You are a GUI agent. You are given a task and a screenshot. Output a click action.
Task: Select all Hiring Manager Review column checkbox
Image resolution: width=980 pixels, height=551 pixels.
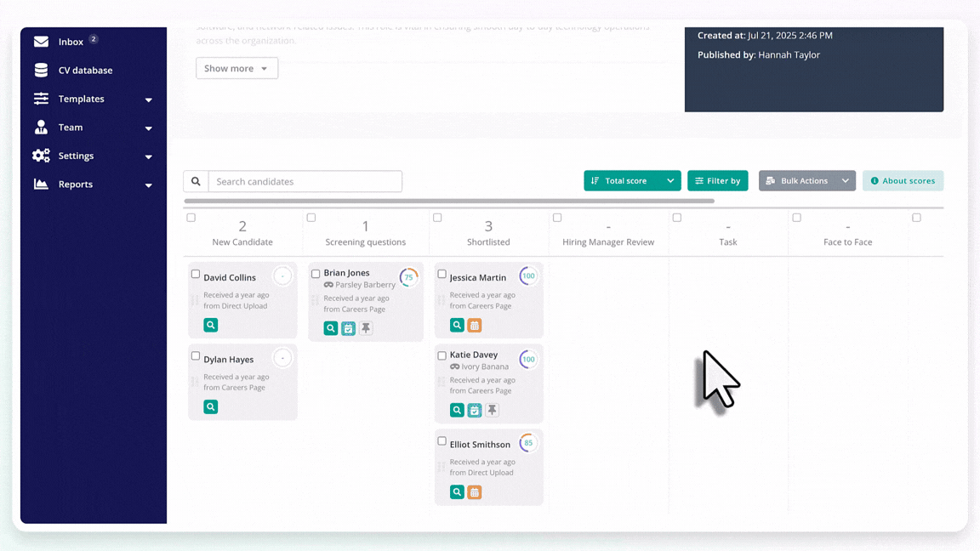point(557,218)
